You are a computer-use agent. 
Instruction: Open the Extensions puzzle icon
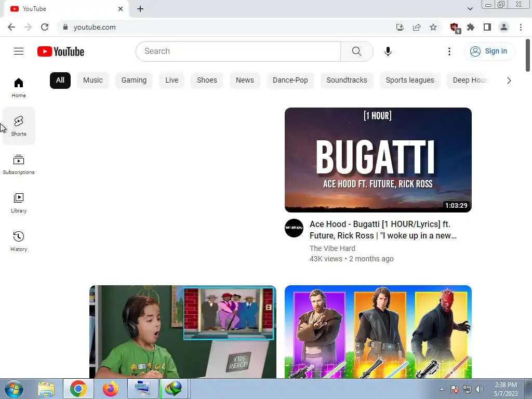click(x=471, y=27)
